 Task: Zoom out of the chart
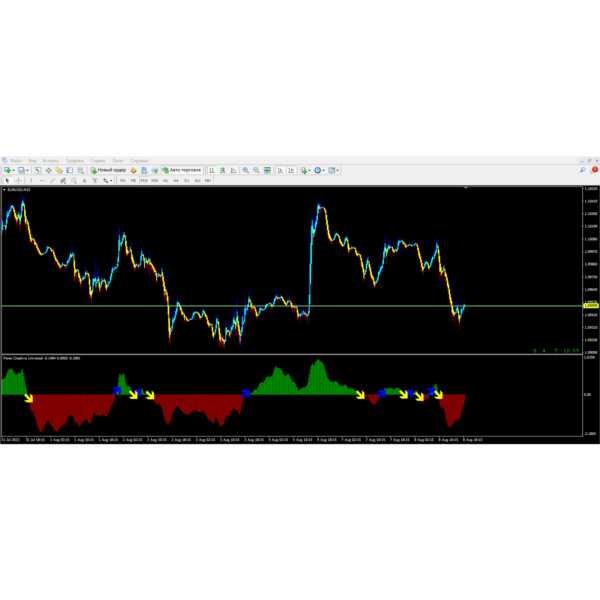click(256, 170)
